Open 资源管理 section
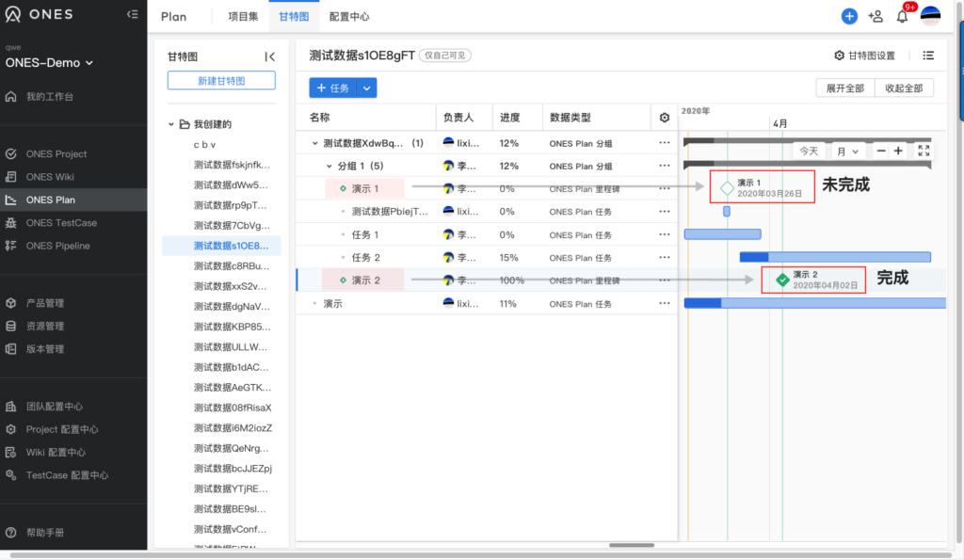Viewport: 964px width, 560px height. [x=44, y=326]
